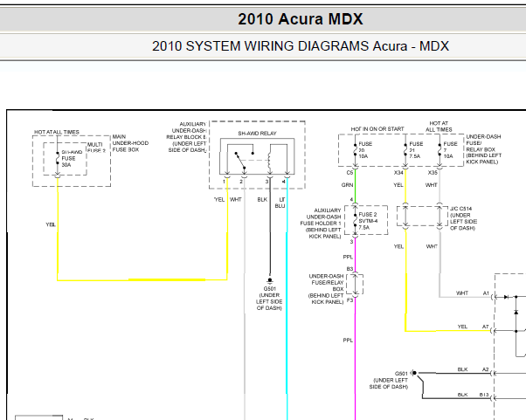
Task: Click the FUSE 2 SVTM-4 7.5A label
Action: point(368,221)
